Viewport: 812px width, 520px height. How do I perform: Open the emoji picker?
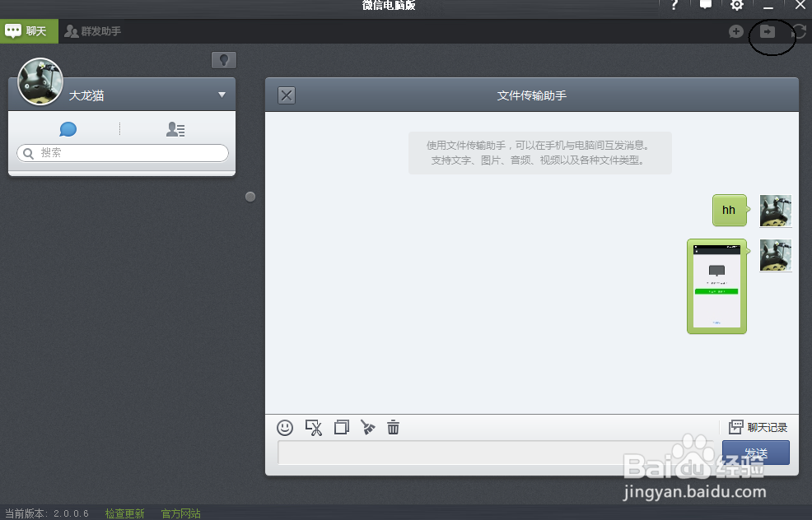pyautogui.click(x=286, y=427)
